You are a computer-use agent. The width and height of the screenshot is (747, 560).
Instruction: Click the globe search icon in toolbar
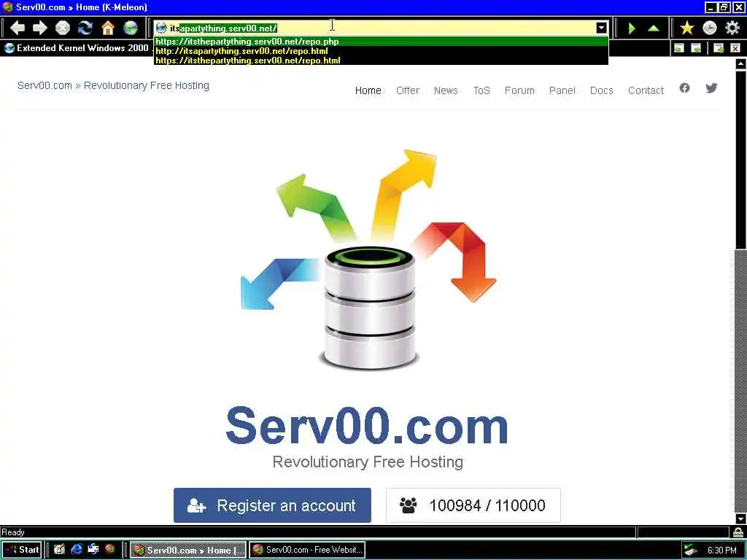131,28
